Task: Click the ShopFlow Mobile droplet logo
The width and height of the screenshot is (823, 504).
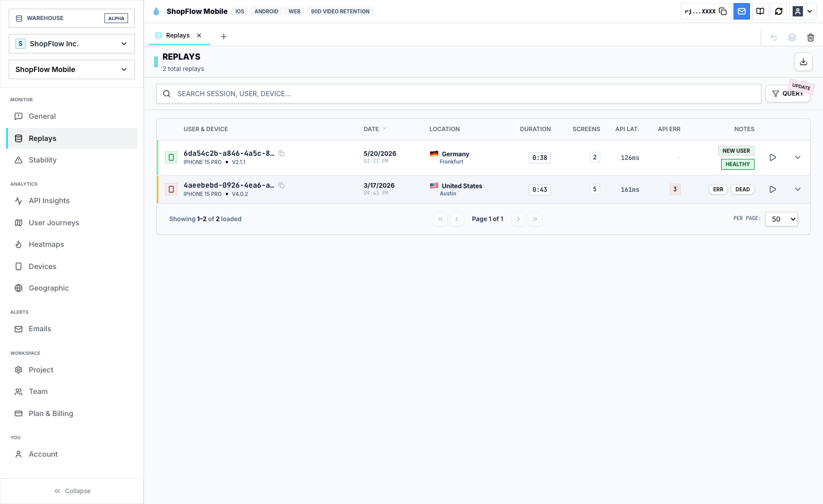Action: (x=156, y=11)
